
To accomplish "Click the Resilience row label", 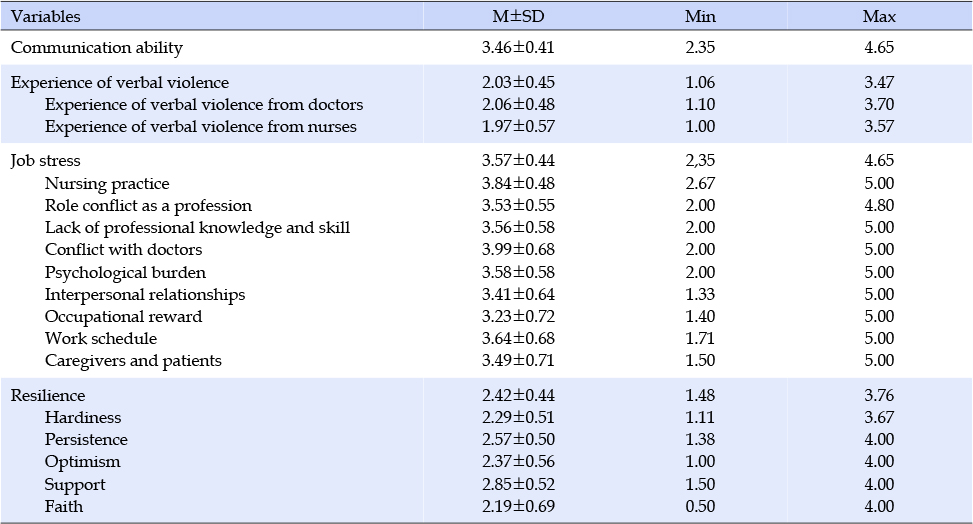I will (x=48, y=395).
